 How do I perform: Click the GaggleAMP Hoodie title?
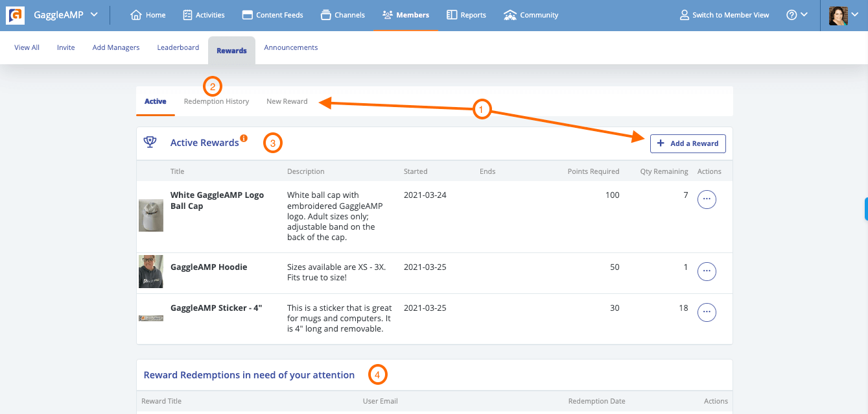209,267
